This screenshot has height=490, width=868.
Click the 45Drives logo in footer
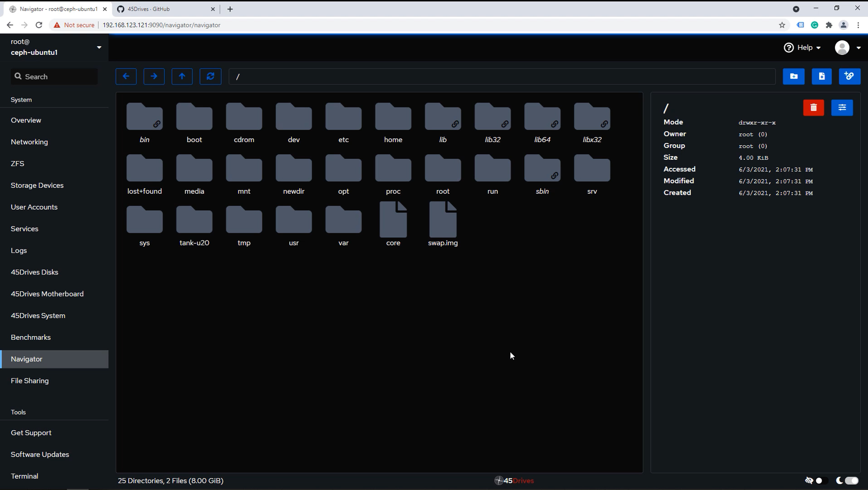514,480
